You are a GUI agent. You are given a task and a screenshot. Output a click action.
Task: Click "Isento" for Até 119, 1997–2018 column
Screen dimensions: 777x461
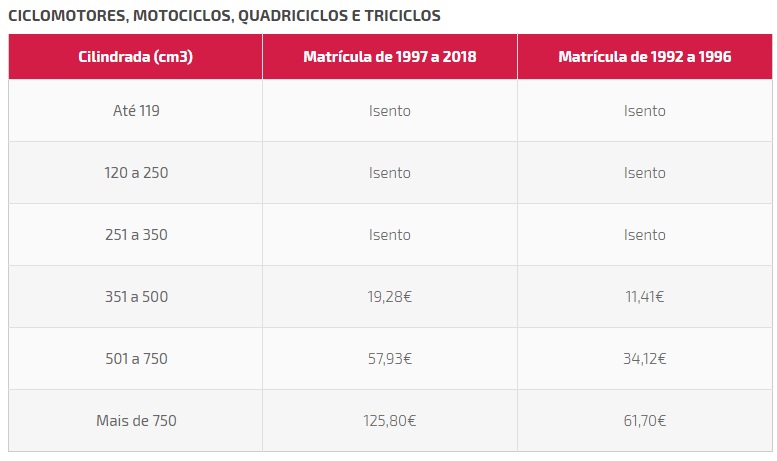pos(390,111)
